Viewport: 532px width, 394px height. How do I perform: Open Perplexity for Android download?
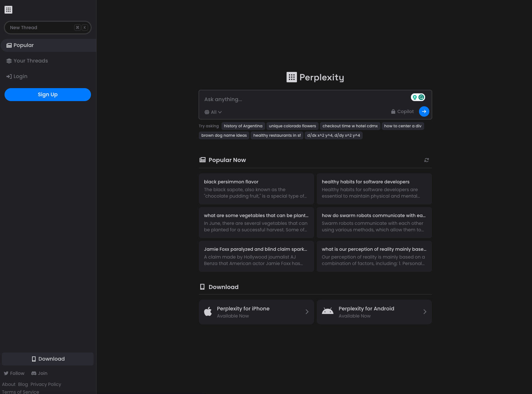point(374,312)
